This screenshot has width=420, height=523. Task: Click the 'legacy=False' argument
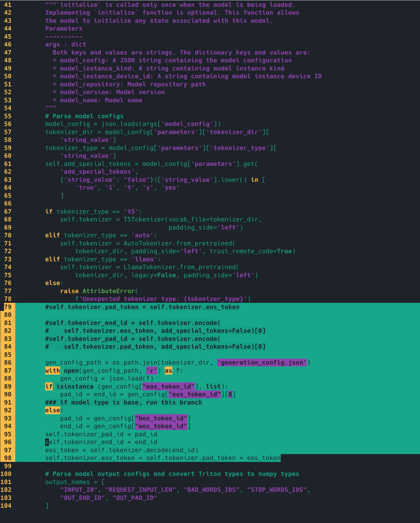tap(154, 275)
